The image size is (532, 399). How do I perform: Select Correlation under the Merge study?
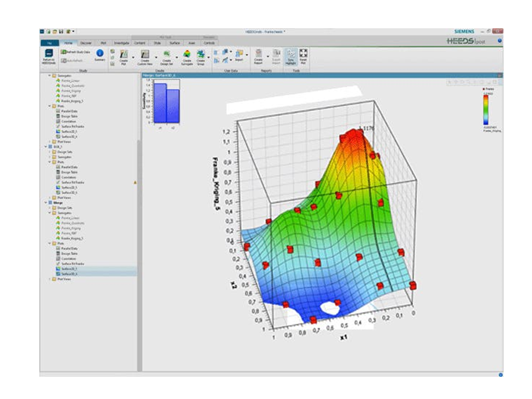pos(66,259)
